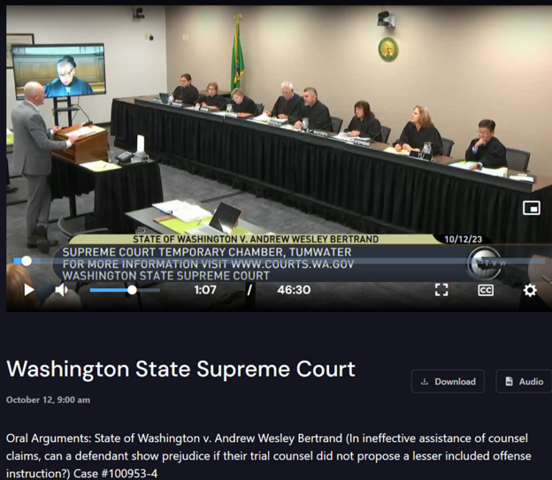Adjust the volume slider handle

132,290
